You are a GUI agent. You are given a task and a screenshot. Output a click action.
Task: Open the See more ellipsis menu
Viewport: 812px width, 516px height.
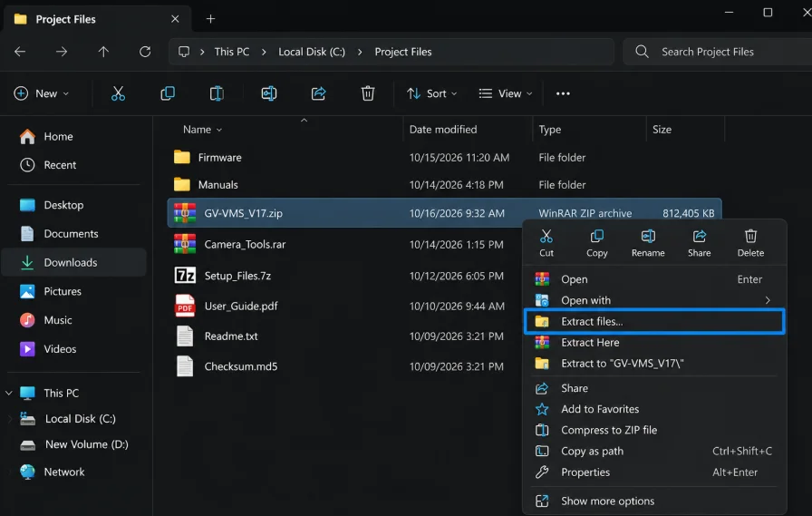click(563, 93)
